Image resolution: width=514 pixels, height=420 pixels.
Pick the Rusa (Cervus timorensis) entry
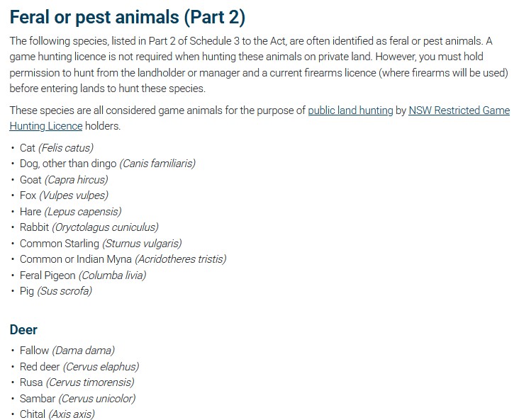pos(77,382)
